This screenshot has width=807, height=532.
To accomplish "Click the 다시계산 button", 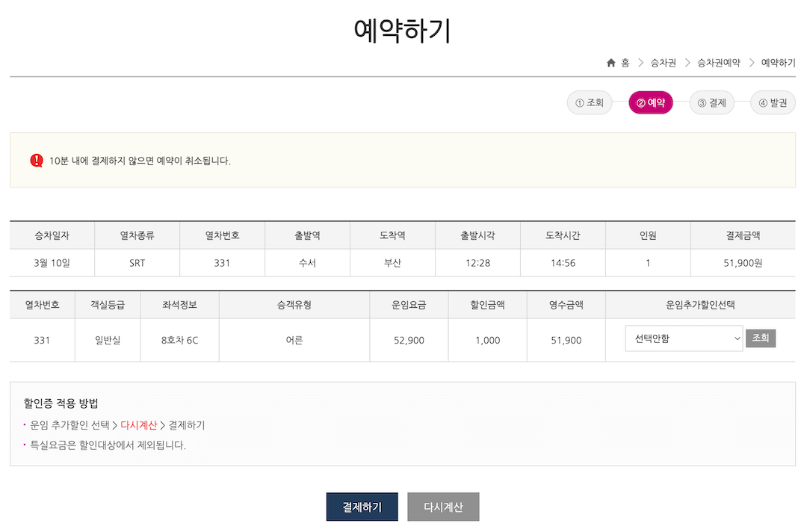I will pyautogui.click(x=444, y=507).
